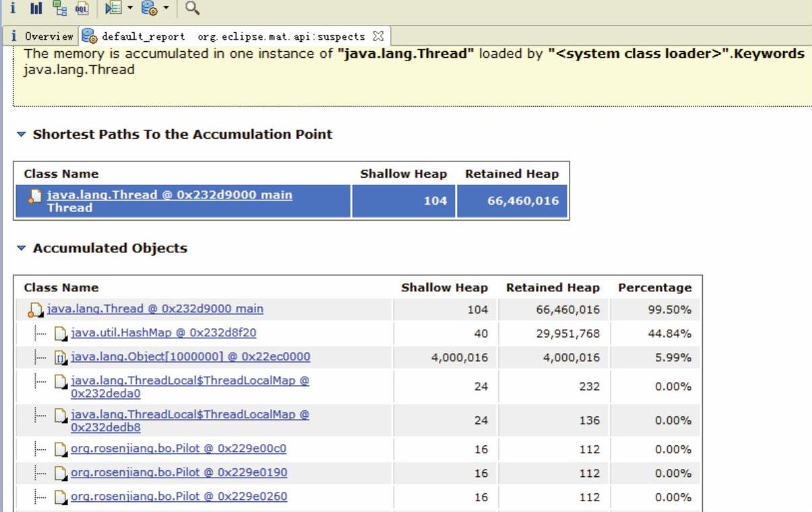Click Class Name header in Accumulated Objects table
The width and height of the screenshot is (812, 512).
[61, 287]
